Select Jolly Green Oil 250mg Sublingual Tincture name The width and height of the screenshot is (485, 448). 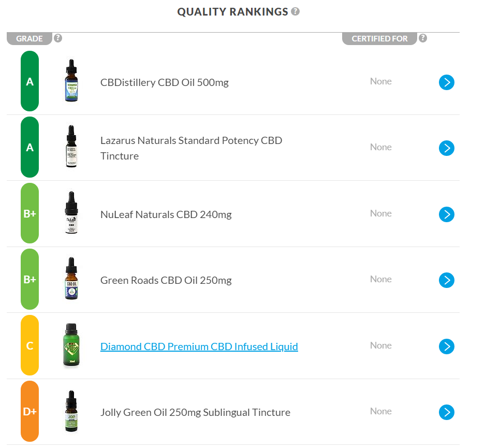pyautogui.click(x=195, y=412)
